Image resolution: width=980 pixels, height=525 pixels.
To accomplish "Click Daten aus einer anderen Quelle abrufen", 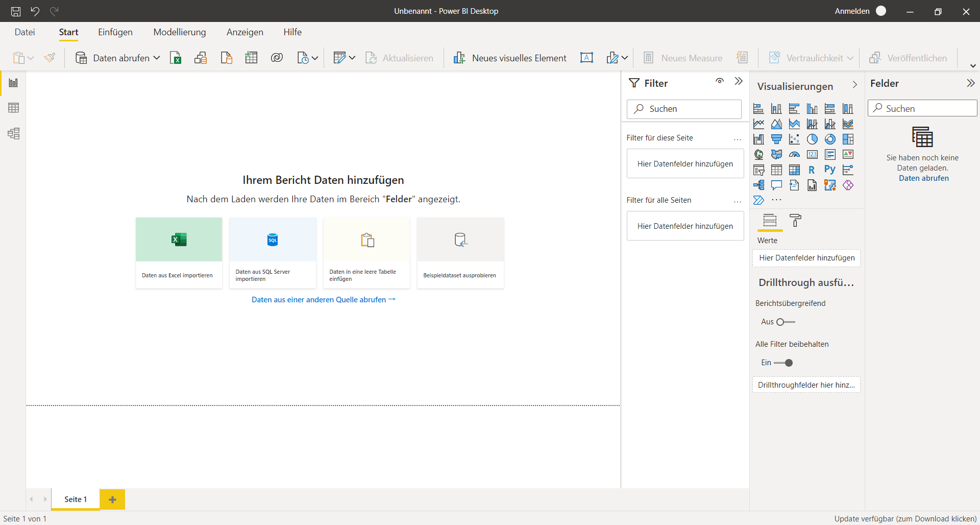I will click(x=323, y=300).
